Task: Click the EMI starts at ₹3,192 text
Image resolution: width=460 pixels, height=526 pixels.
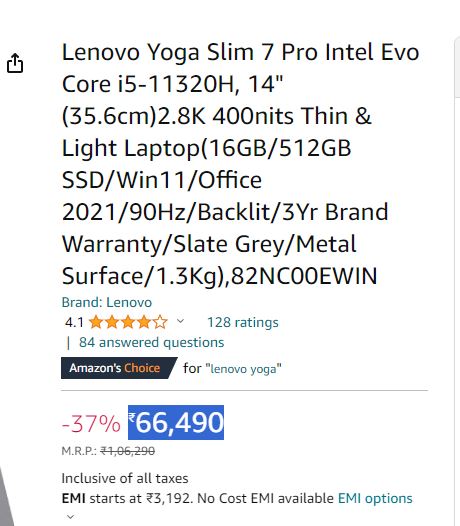Action: (x=126, y=498)
